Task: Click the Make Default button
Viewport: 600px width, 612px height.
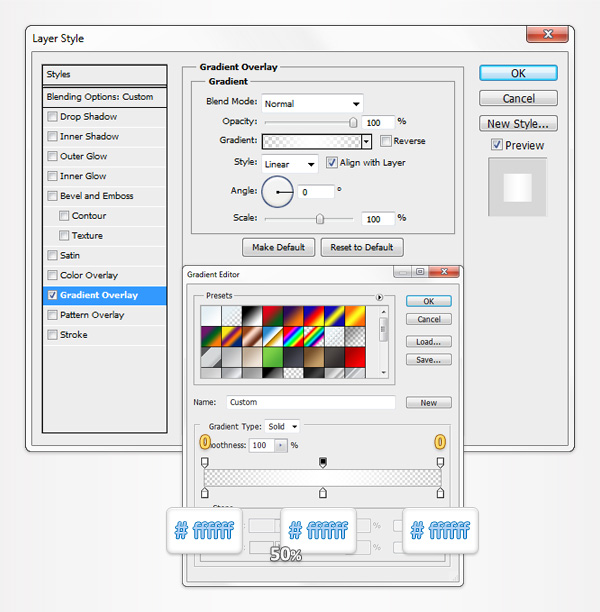Action: (279, 247)
